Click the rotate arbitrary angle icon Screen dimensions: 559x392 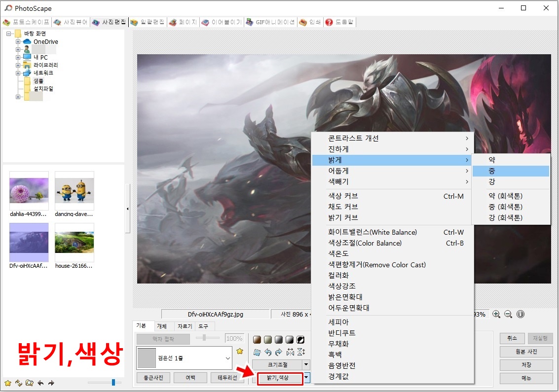coord(257,353)
